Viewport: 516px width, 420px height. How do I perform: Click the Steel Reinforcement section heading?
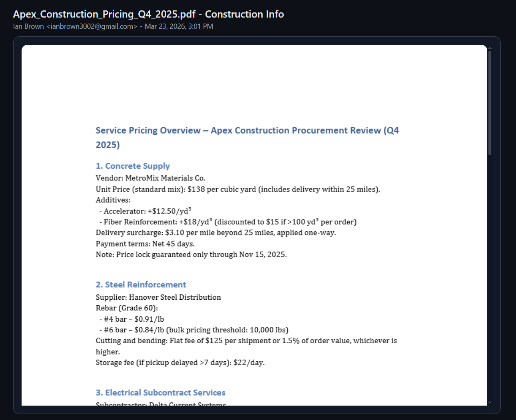pyautogui.click(x=141, y=285)
